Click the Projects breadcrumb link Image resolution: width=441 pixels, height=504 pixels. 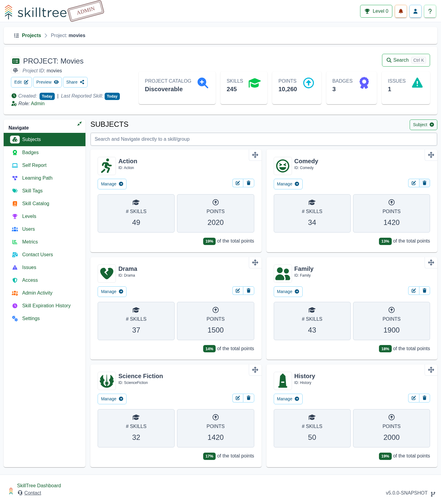click(31, 36)
